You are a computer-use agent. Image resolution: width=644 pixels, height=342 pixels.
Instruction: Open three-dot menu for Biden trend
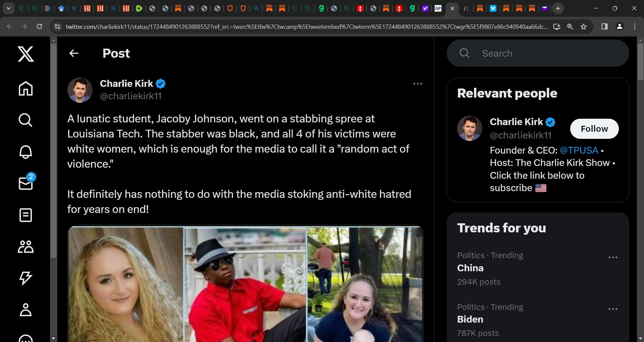point(613,309)
